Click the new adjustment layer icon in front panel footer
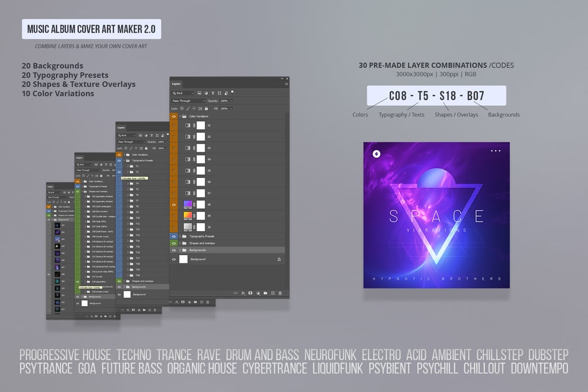 click(x=258, y=293)
